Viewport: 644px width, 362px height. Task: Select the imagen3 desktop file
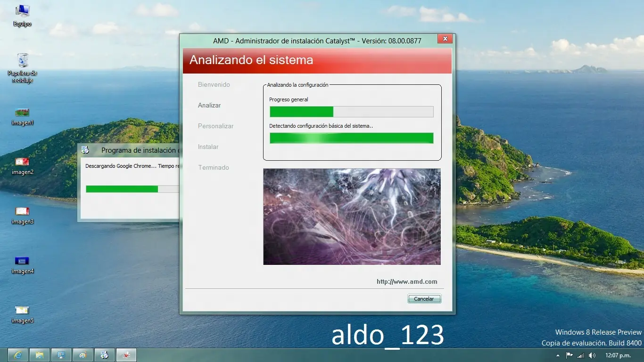tap(22, 216)
